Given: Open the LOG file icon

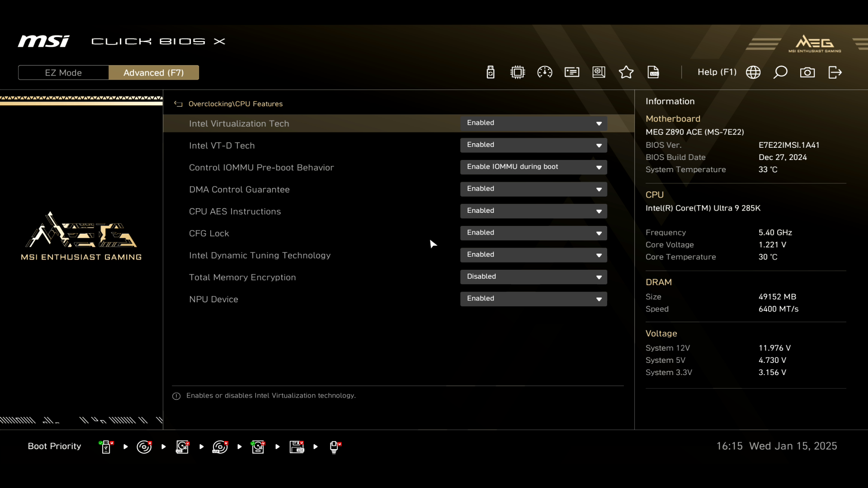Looking at the screenshot, I should click(x=653, y=72).
